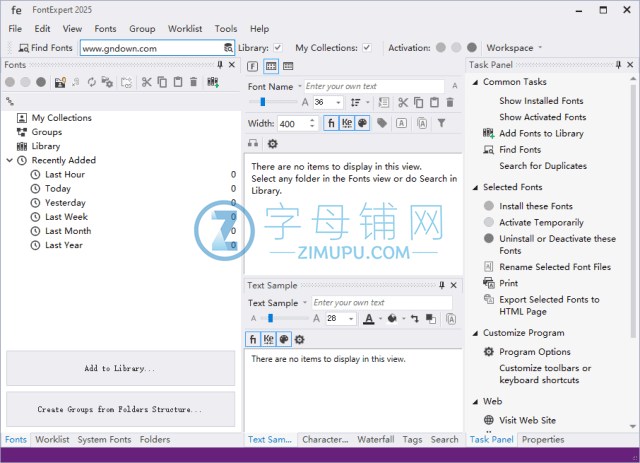The image size is (640, 463).
Task: Click Search for Duplicates link
Action: click(543, 166)
